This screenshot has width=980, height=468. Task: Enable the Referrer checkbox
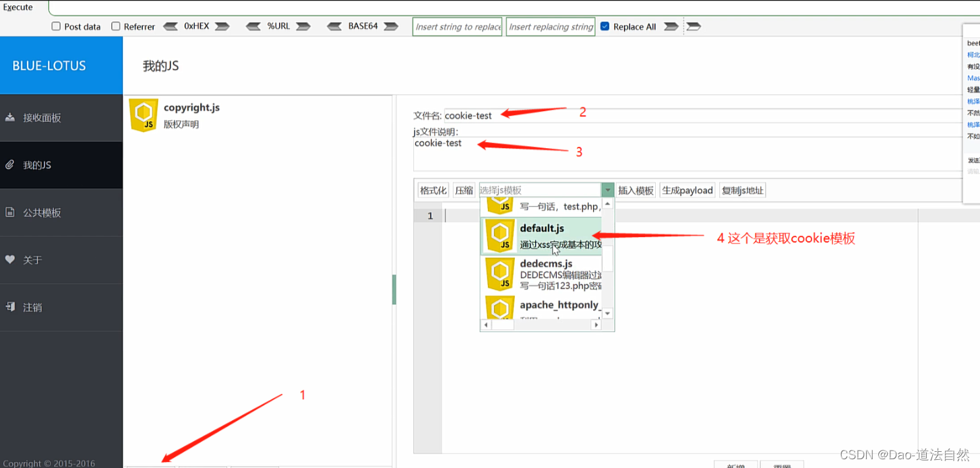click(116, 26)
